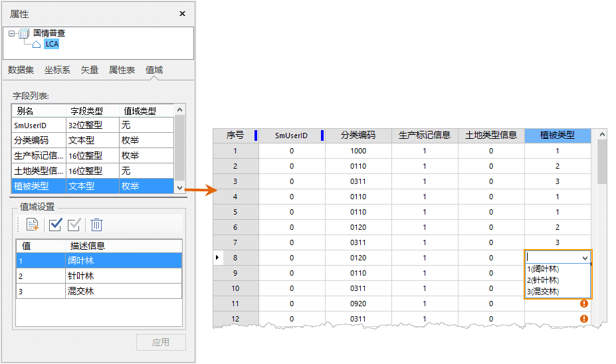Click the 字段类型 column header
The image size is (616, 364).
click(93, 111)
